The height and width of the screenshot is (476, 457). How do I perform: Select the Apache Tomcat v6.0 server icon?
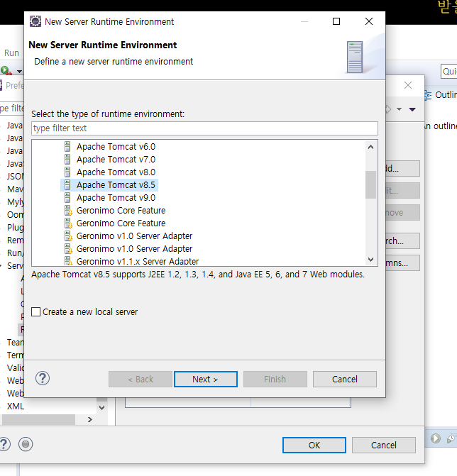[x=67, y=147]
